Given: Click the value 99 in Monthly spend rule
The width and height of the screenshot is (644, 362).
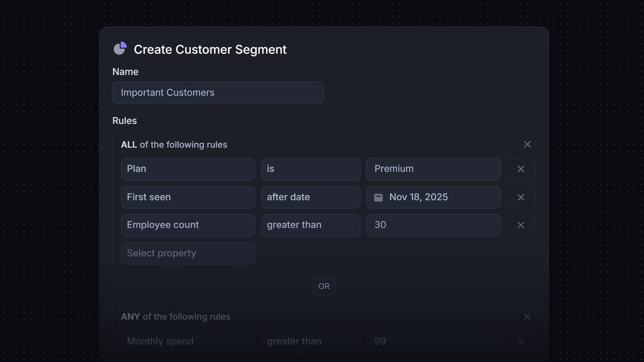Looking at the screenshot, I should [433, 341].
